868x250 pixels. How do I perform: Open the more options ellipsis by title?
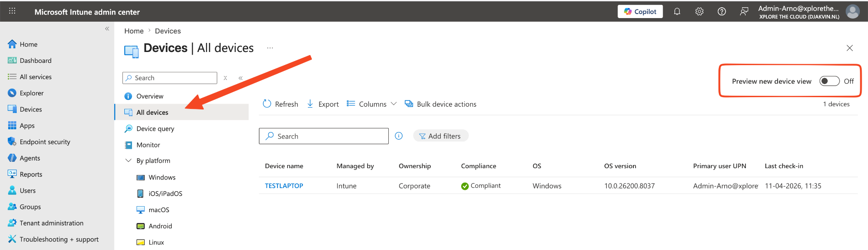[270, 47]
